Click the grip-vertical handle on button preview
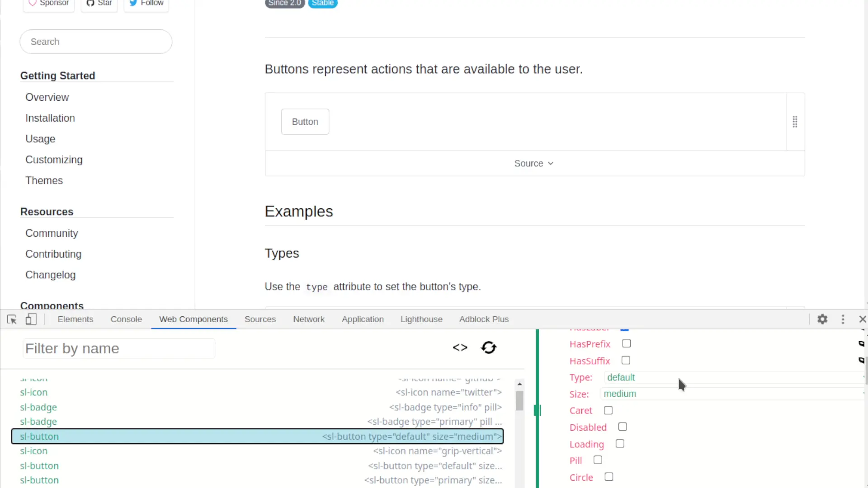Screen dimensions: 868x488 click(795, 122)
